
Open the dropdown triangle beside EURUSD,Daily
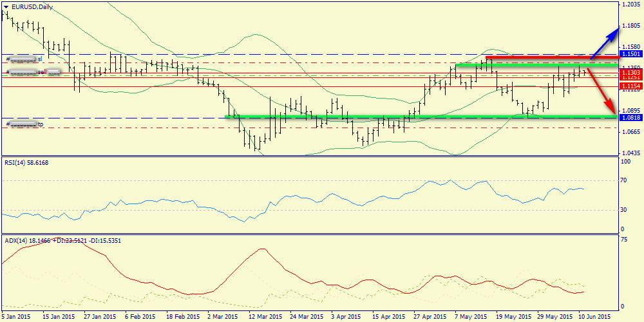(x=6, y=6)
